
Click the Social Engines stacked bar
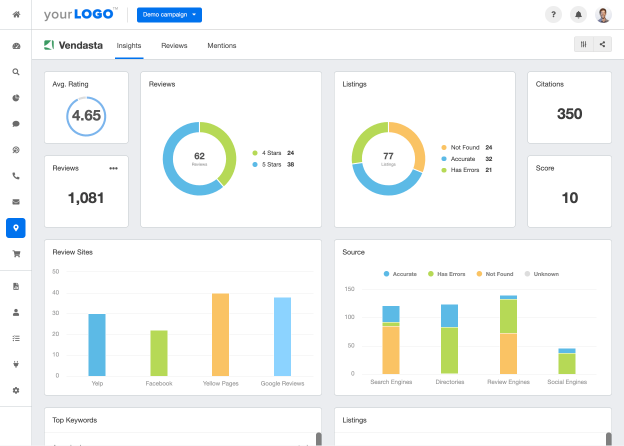(x=567, y=361)
